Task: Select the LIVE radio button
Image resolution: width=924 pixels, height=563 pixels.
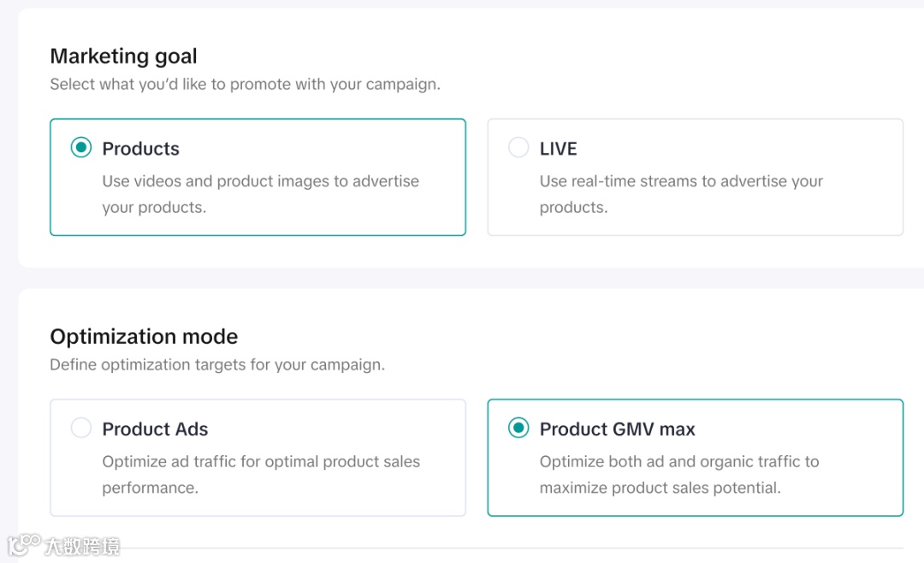Action: [x=518, y=148]
